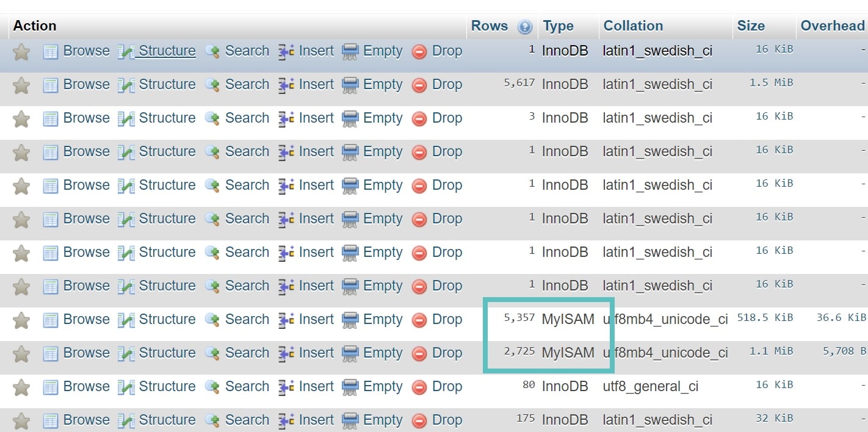Sort tables by the Collation column header
Image resolution: width=868 pixels, height=432 pixels.
(633, 26)
